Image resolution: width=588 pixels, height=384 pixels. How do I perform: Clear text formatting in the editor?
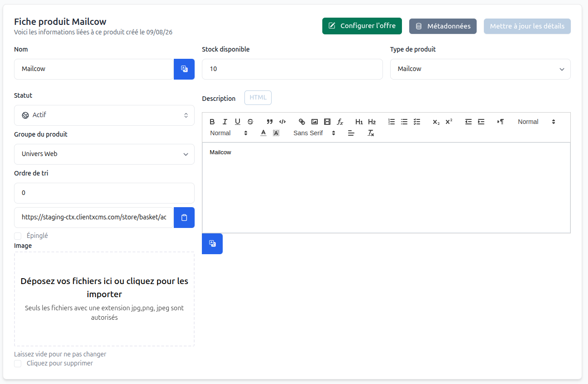click(371, 133)
